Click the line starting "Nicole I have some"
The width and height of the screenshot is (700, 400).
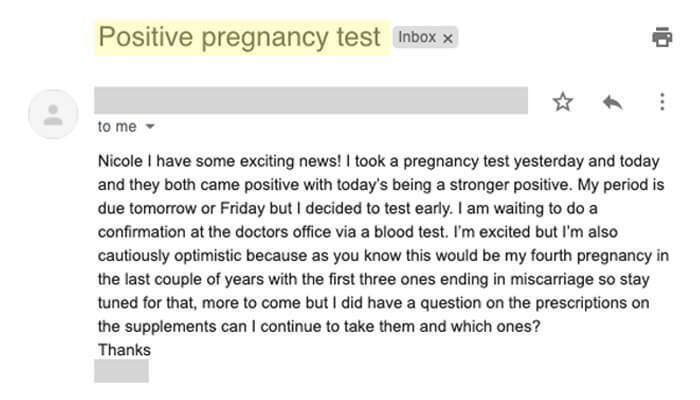coord(379,161)
